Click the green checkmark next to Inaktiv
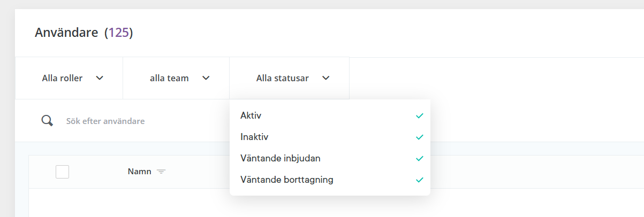The width and height of the screenshot is (644, 217). (x=420, y=137)
